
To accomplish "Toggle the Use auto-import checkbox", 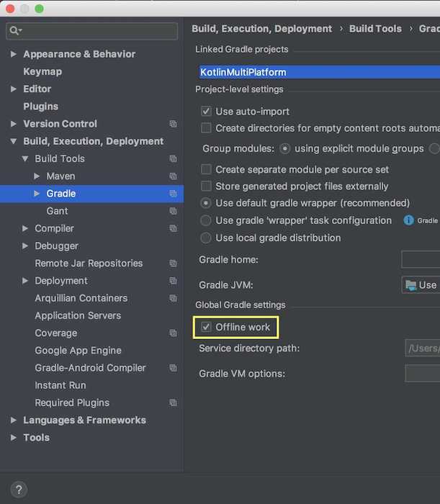I will pos(206,111).
